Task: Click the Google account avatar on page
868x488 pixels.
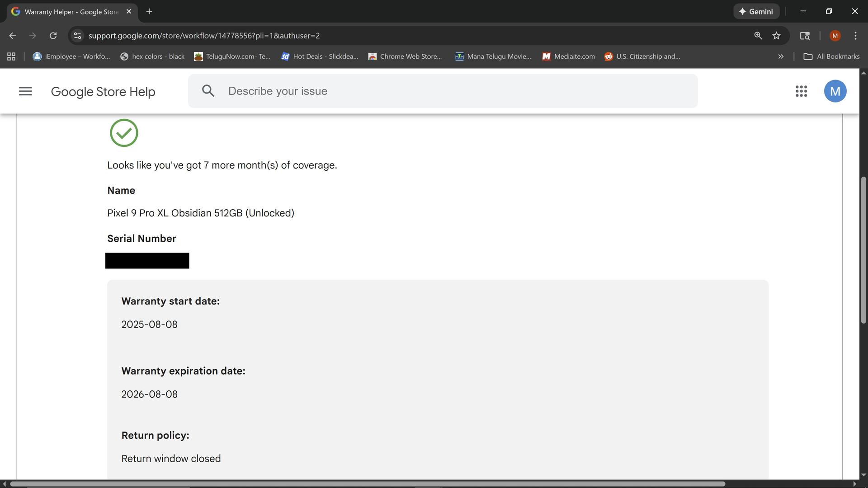Action: [835, 91]
